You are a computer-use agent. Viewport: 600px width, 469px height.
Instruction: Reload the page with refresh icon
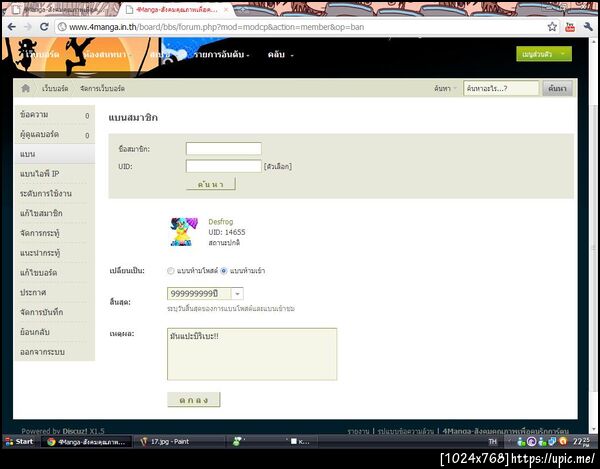[x=44, y=27]
